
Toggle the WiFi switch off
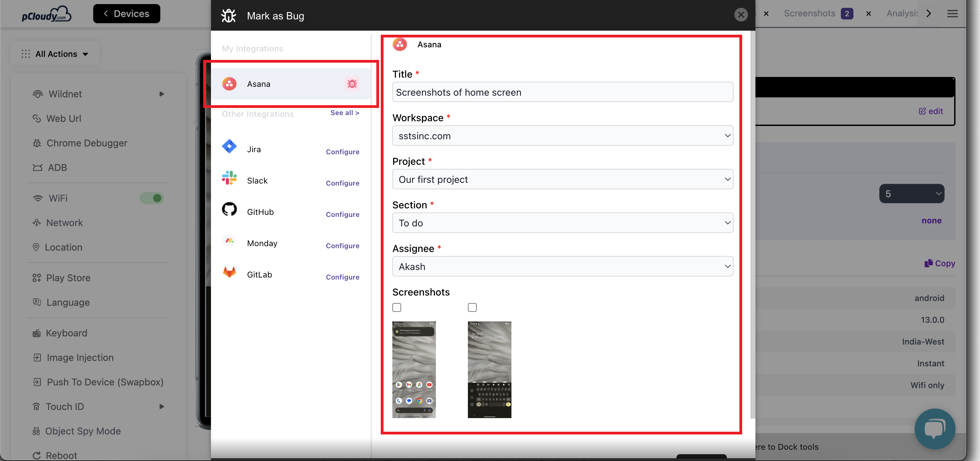click(152, 198)
